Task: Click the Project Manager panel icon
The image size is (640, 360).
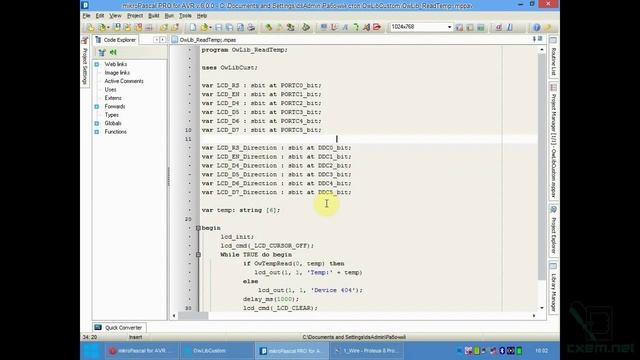Action: coord(553,88)
